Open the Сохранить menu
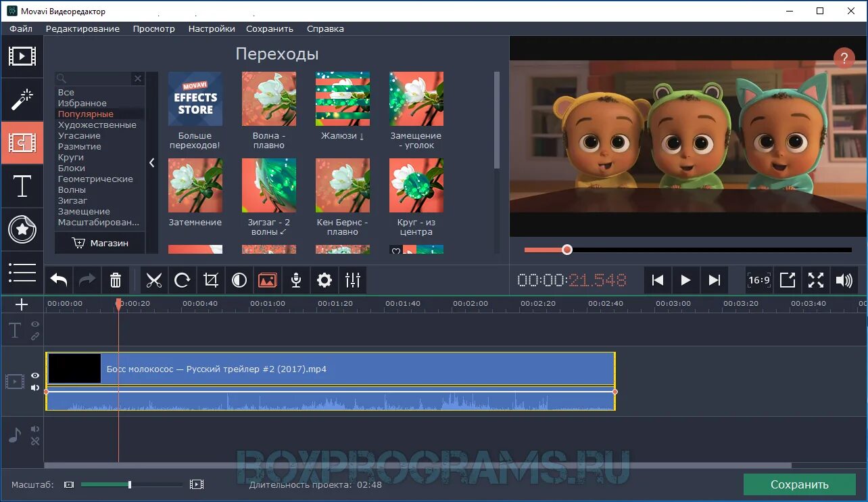 [270, 28]
